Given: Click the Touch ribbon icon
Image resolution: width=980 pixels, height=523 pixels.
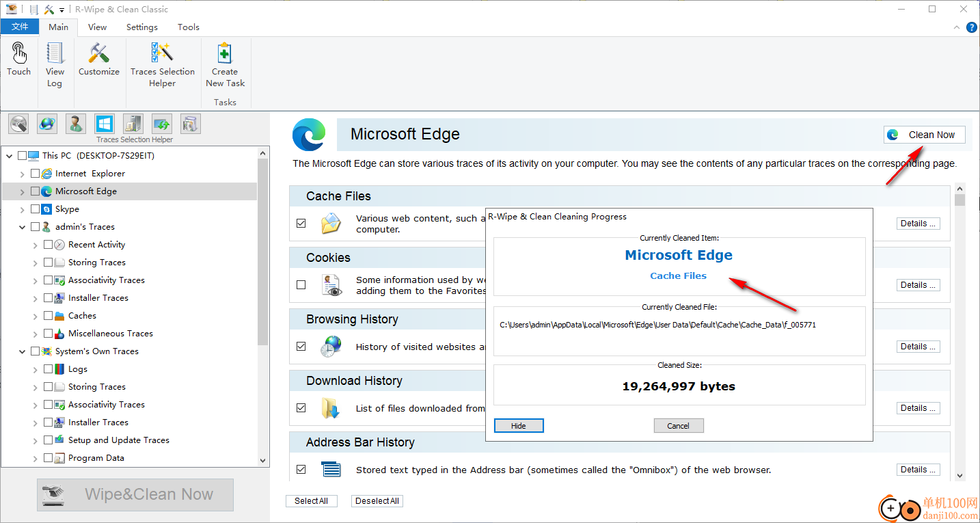Looking at the screenshot, I should click(x=19, y=53).
